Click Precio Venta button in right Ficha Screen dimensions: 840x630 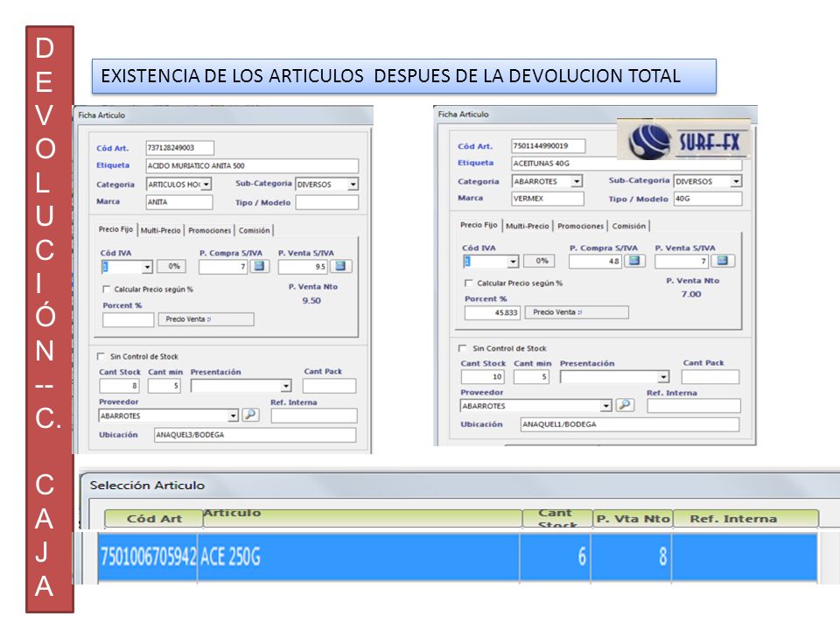(x=577, y=312)
